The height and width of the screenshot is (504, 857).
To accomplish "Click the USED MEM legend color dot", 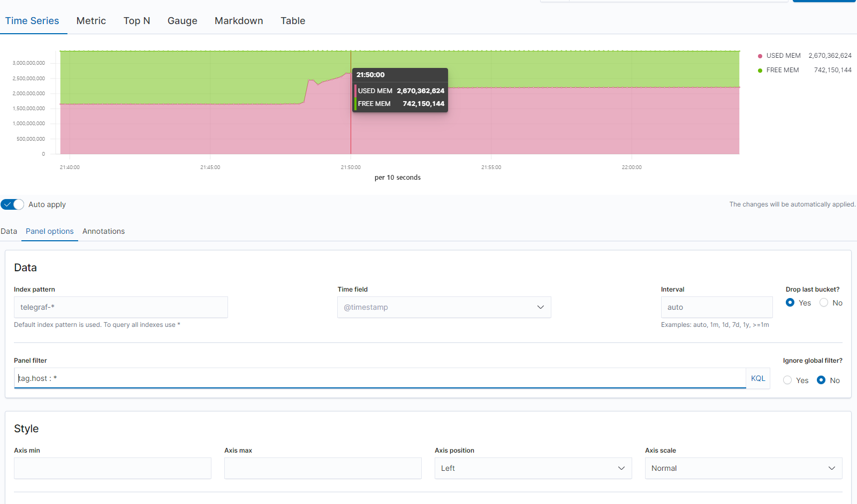I will [760, 56].
